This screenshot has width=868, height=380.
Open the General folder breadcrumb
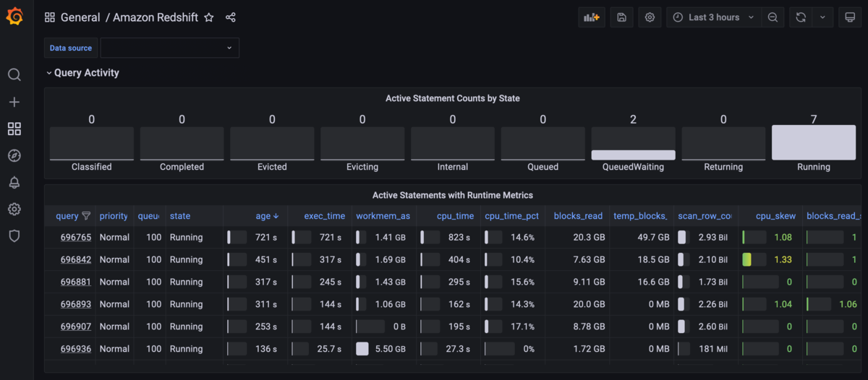[x=80, y=17]
